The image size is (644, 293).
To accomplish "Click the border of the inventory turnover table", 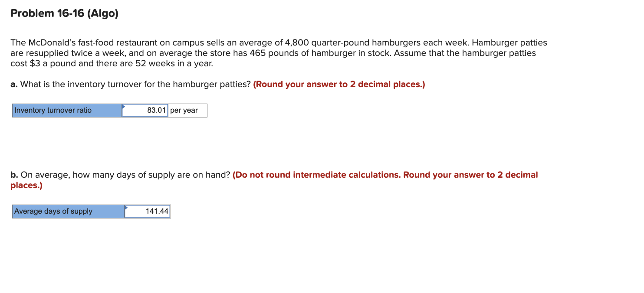I will click(109, 103).
